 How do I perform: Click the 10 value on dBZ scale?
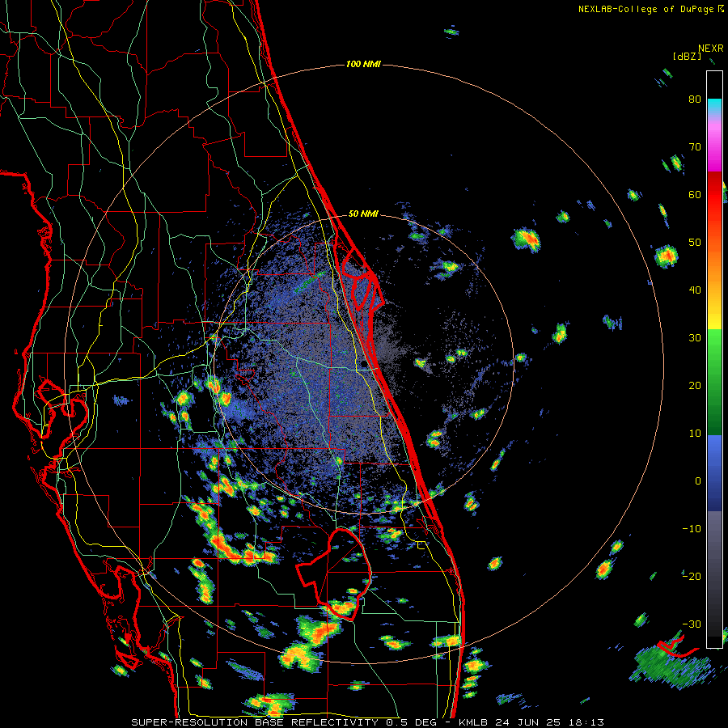(695, 434)
